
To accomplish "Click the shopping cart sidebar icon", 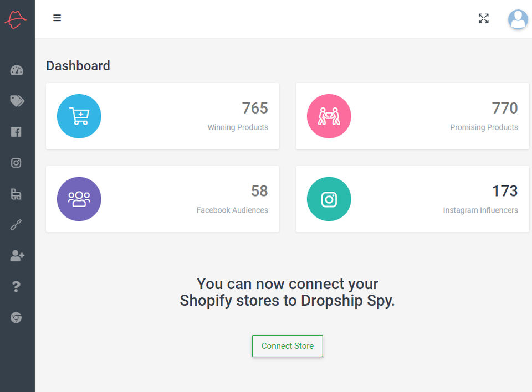I will (16, 194).
